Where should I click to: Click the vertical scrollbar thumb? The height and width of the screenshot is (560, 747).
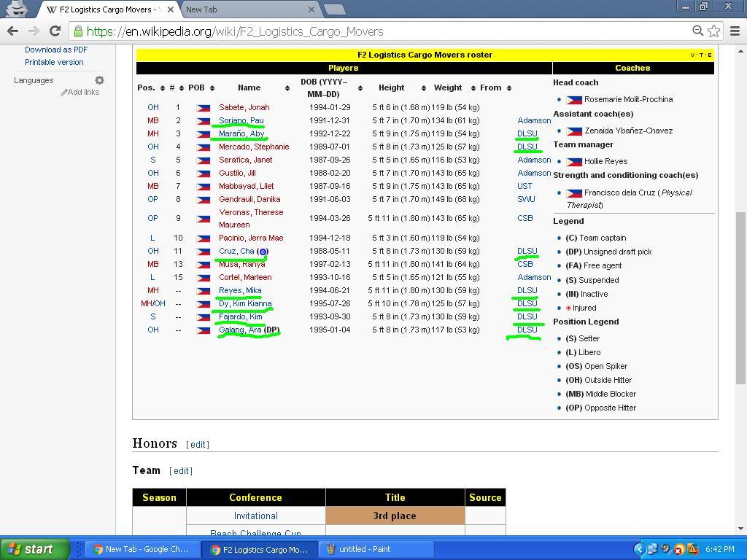click(x=740, y=297)
